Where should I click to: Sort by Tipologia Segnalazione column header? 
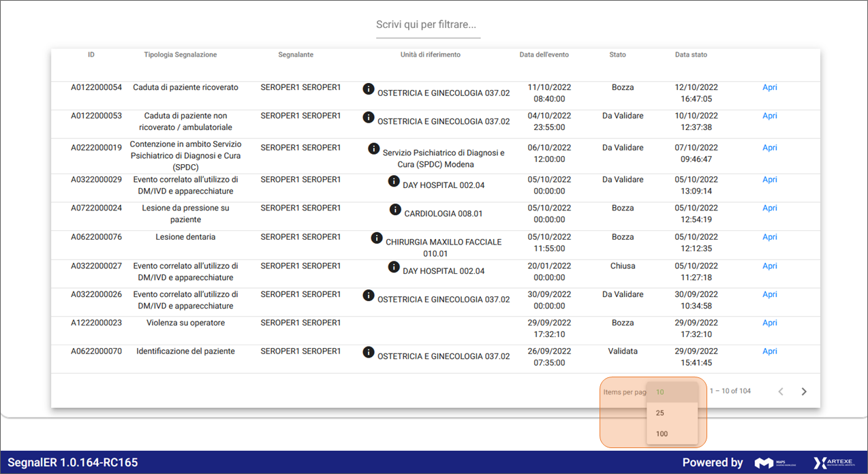coord(181,54)
